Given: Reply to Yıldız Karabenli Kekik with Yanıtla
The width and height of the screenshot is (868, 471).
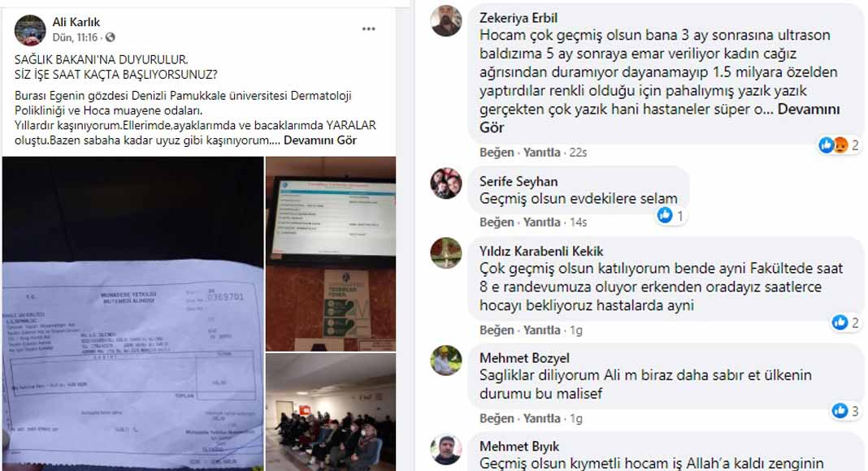Looking at the screenshot, I should pos(542,330).
